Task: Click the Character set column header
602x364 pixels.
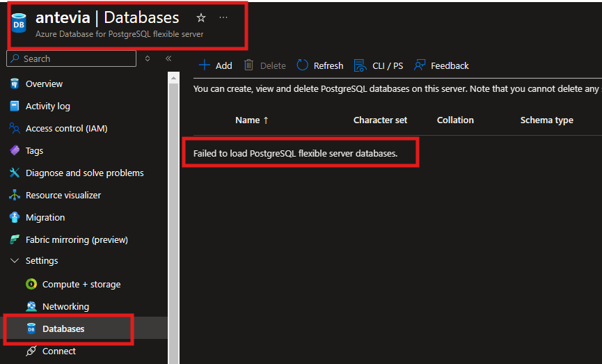Action: tap(380, 120)
